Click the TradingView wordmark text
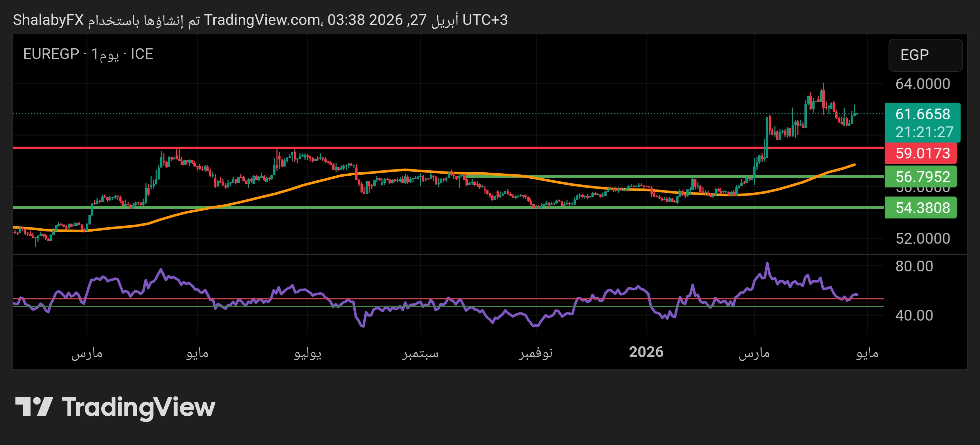 [138, 407]
